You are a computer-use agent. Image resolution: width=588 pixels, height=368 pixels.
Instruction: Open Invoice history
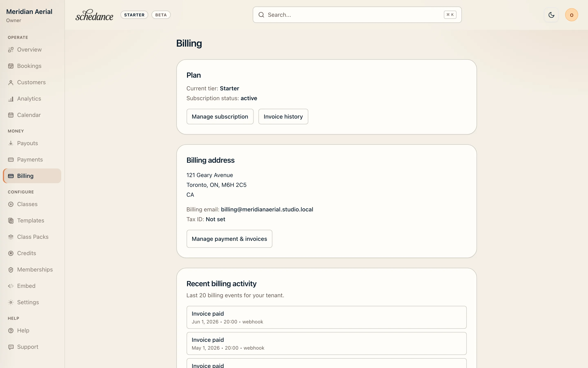click(x=283, y=117)
